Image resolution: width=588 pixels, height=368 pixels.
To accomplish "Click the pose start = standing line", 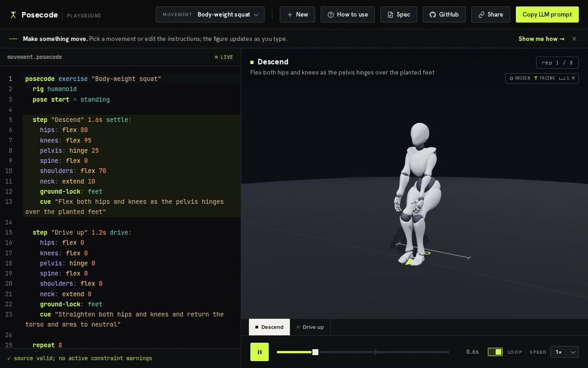I will pos(71,99).
